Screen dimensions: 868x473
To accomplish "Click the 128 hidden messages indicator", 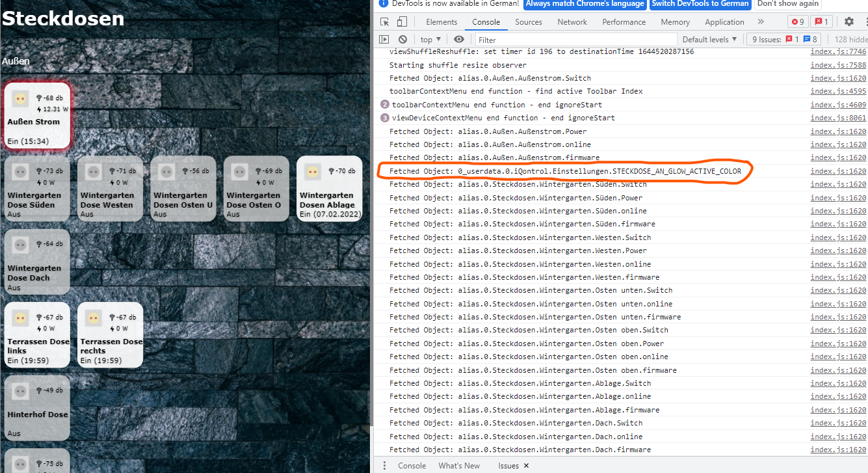I will point(850,40).
